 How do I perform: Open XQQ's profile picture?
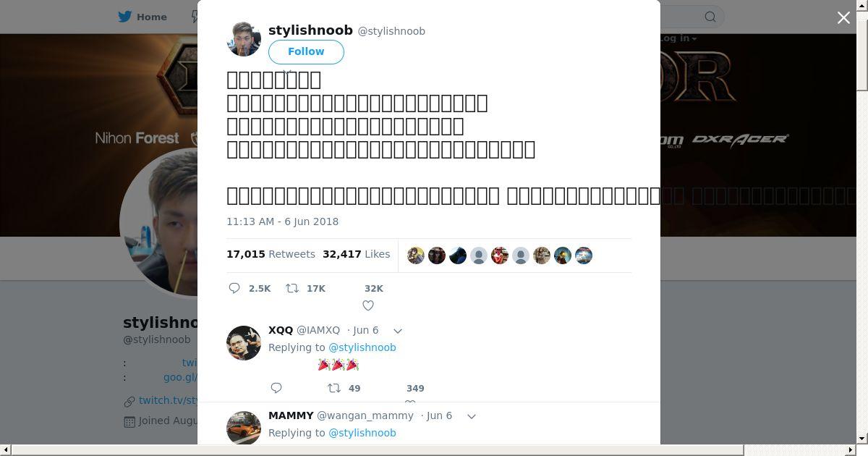pyautogui.click(x=244, y=343)
